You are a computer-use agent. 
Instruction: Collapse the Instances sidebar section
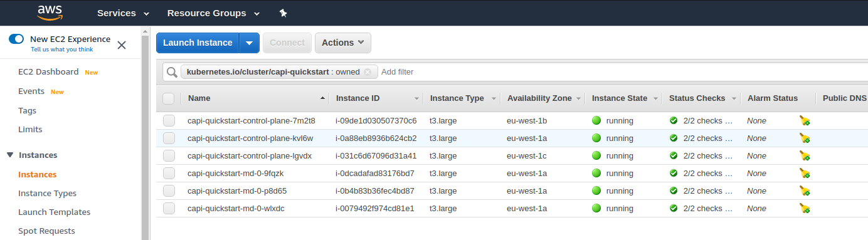10,155
